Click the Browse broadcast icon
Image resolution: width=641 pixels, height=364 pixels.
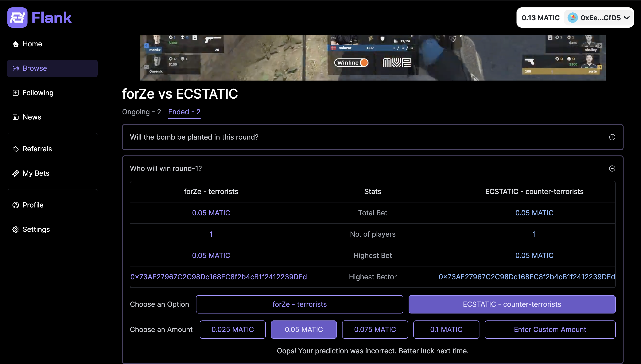(x=15, y=68)
